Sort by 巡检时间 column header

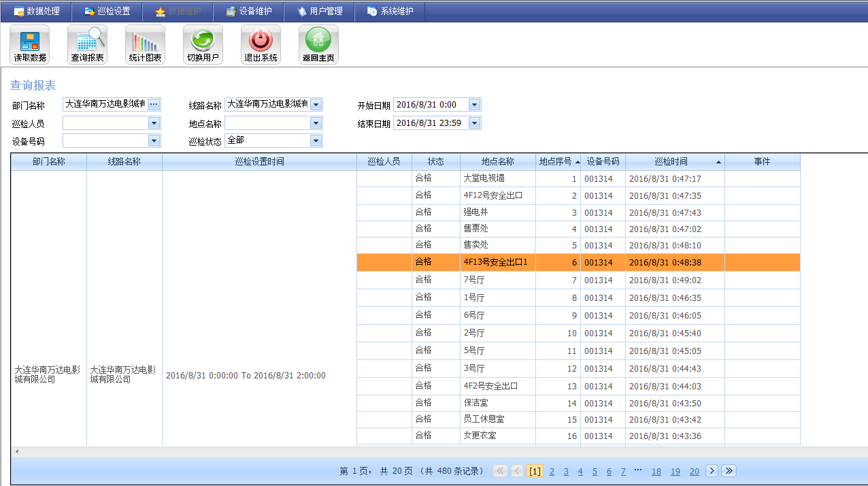point(671,162)
